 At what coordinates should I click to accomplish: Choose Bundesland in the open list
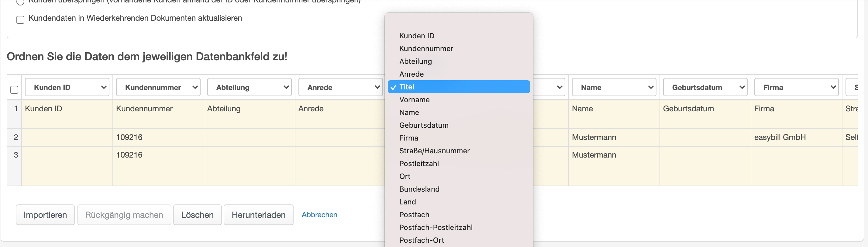tap(459, 189)
